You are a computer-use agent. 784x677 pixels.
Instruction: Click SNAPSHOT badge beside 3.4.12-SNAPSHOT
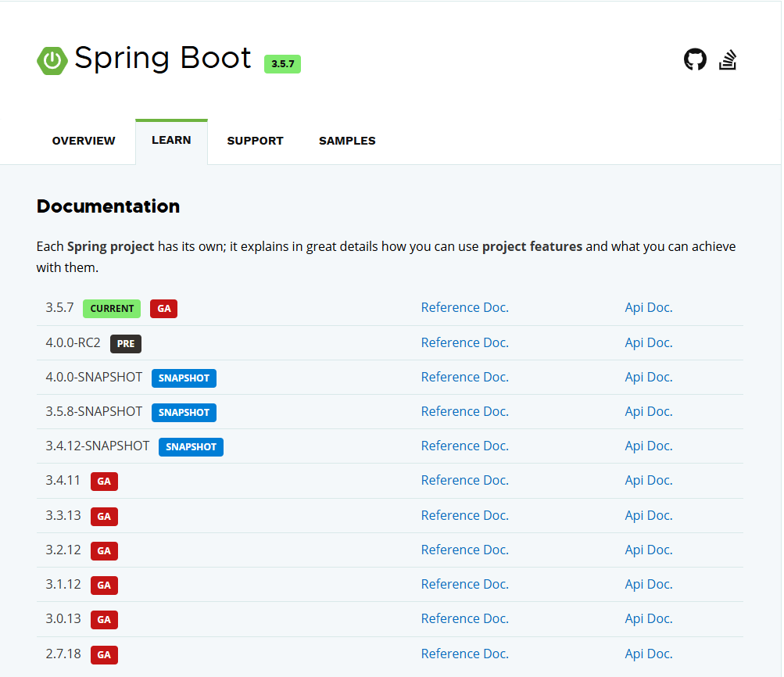point(191,447)
